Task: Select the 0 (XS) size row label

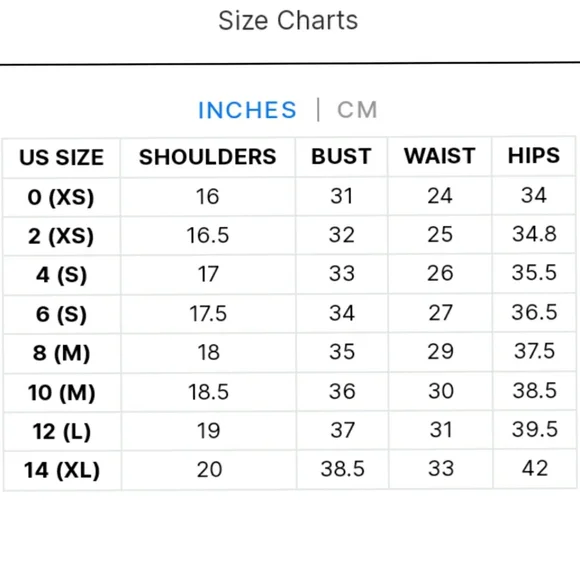Action: (x=61, y=197)
